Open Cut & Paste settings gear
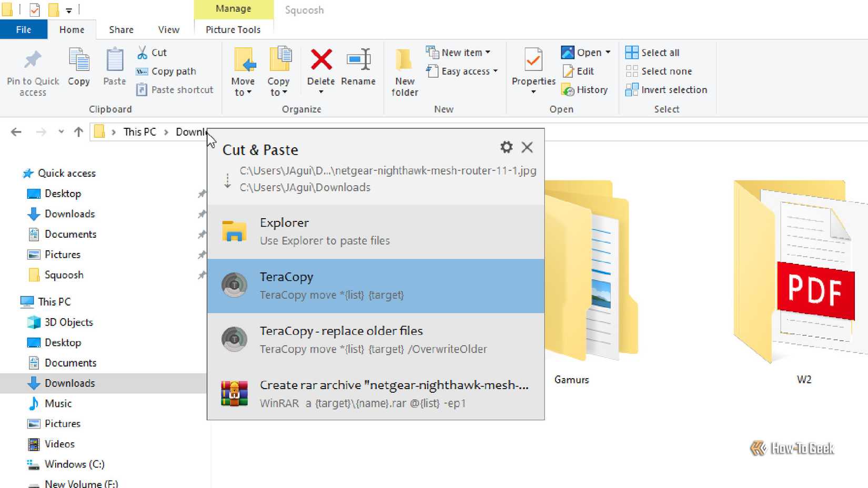868x488 pixels. (506, 147)
